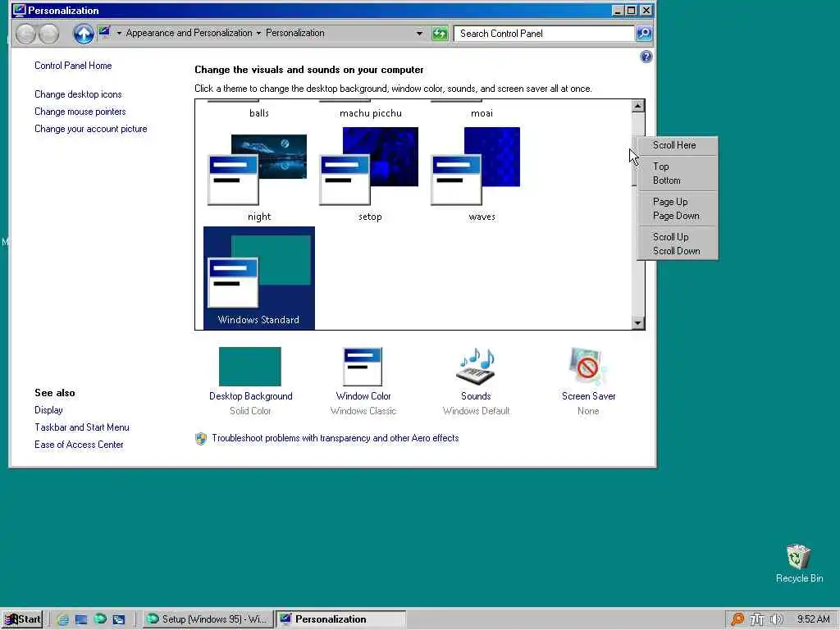Viewport: 840px width, 630px height.
Task: Click Change desktop icons link
Action: pos(78,94)
